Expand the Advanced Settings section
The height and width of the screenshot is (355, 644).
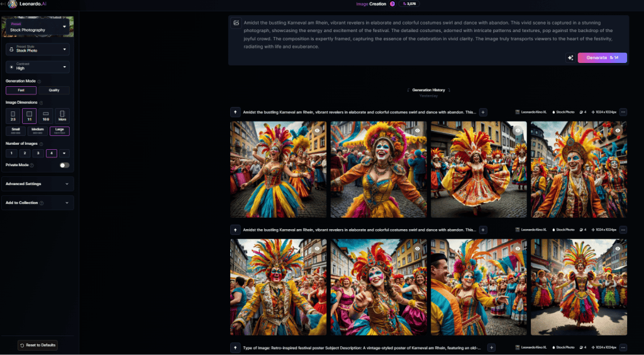[x=38, y=184]
